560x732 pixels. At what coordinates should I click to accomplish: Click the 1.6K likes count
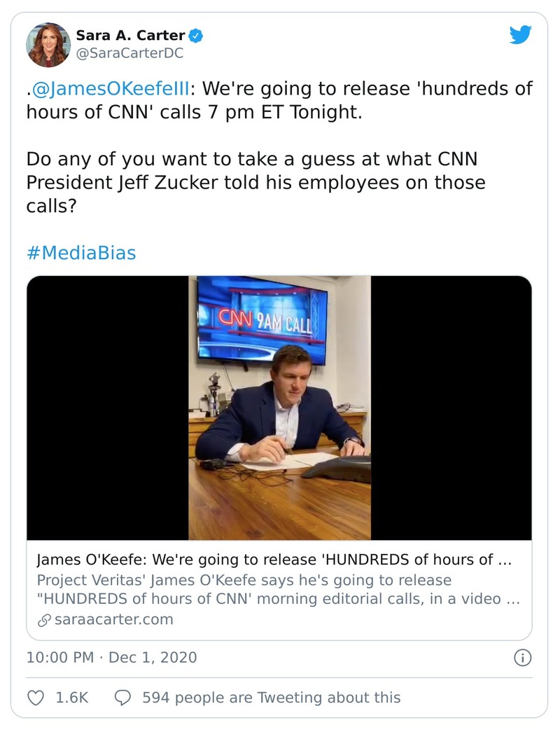tap(71, 698)
